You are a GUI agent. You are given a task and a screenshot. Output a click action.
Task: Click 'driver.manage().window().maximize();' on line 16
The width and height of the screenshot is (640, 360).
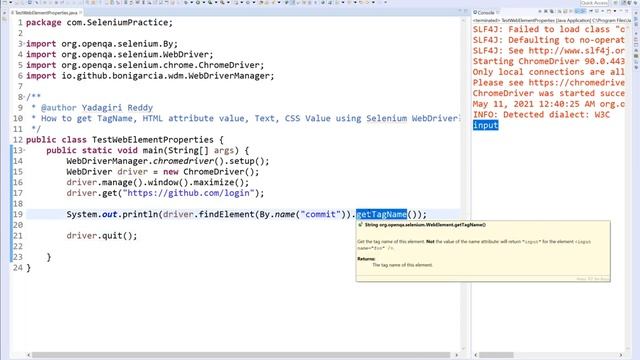pyautogui.click(x=158, y=182)
